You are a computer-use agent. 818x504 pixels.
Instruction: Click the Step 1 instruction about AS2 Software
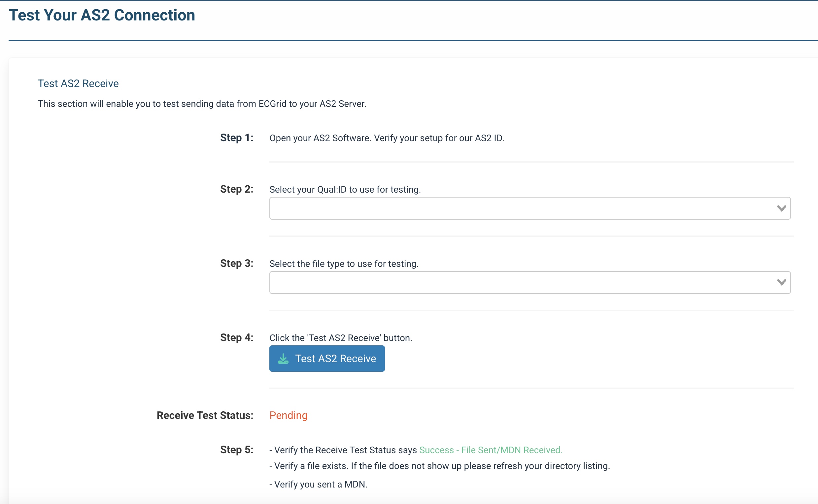[x=387, y=138]
